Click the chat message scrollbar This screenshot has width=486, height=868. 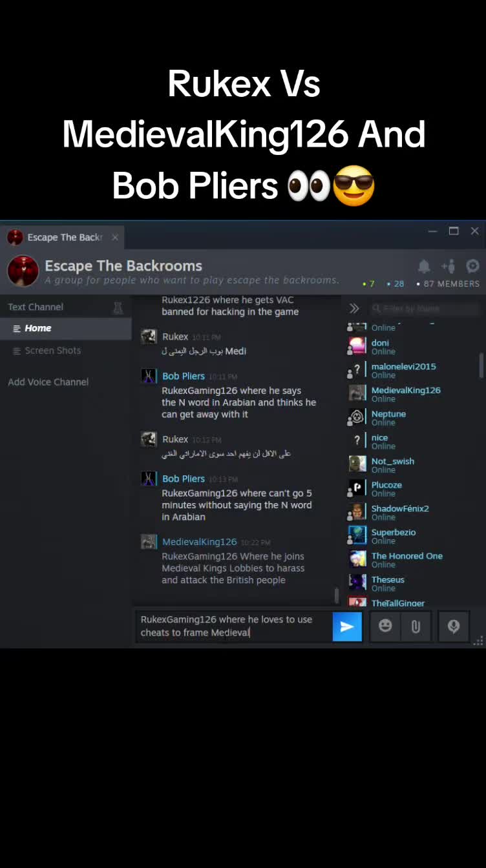[336, 595]
